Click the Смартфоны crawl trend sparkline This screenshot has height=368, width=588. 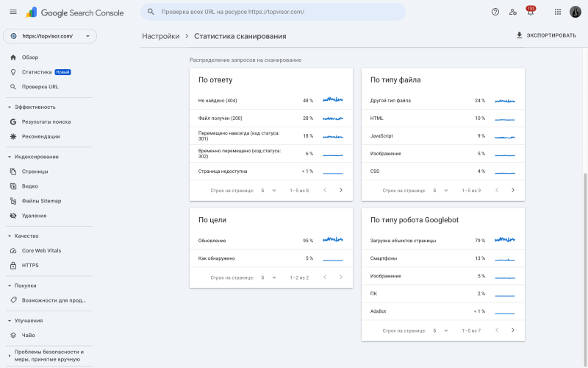[x=504, y=258]
